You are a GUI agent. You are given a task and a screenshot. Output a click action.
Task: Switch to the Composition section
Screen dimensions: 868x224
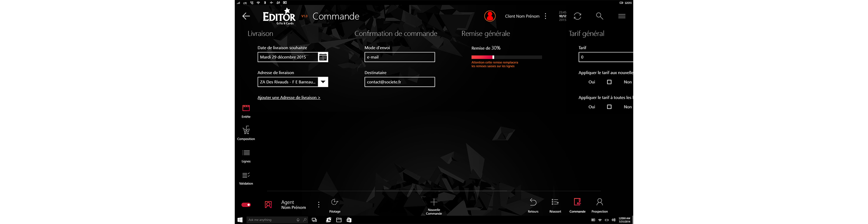point(246,132)
